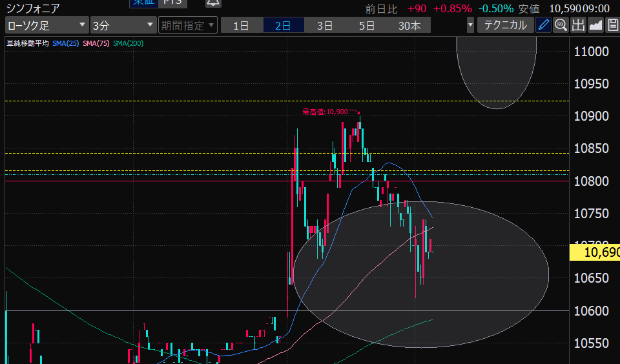620x364 pixels.
Task: Click the alert bell icon
Action: [213, 3]
